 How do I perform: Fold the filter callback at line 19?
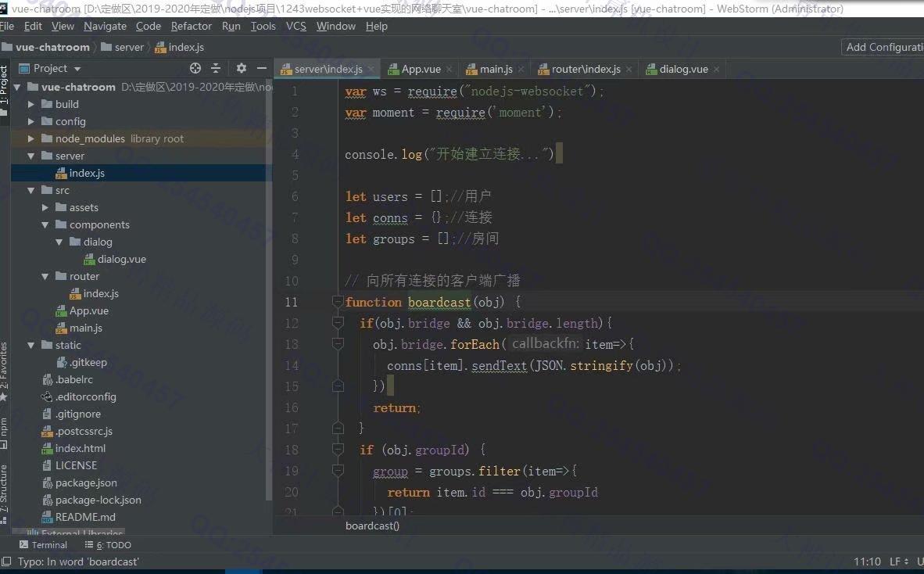[x=338, y=470]
